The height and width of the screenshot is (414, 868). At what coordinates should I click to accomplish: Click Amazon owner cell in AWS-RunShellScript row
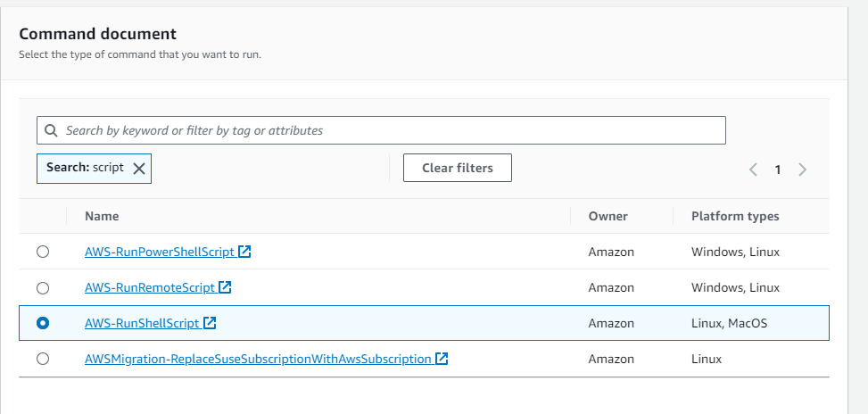coord(611,323)
